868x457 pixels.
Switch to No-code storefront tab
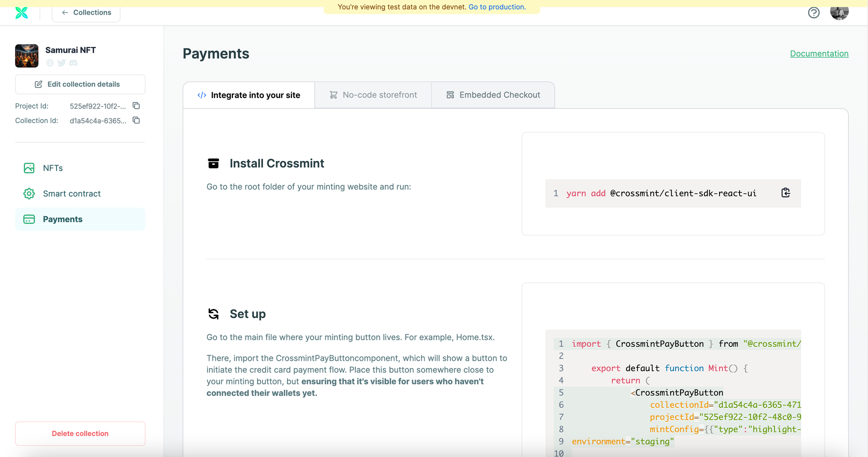(x=373, y=95)
